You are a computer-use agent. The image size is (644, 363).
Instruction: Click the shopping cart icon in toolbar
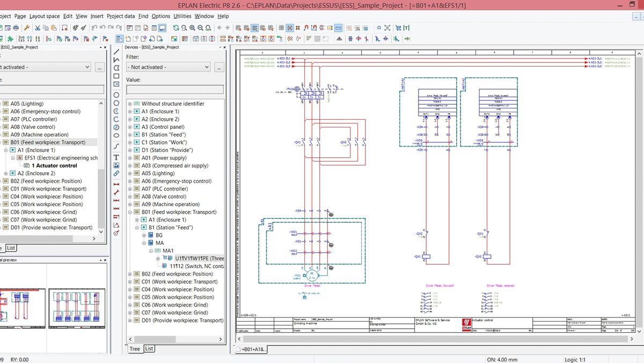(x=399, y=27)
